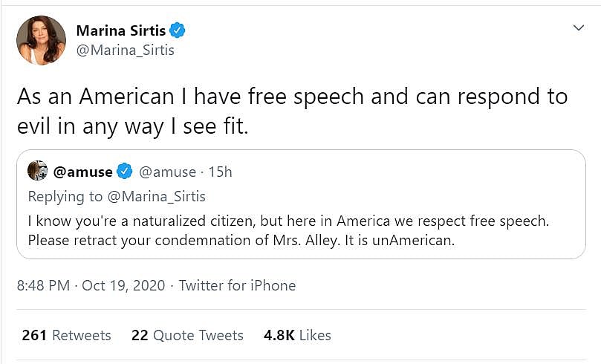The image size is (601, 364).
Task: Open the 8:48 PM tweet time
Action: click(x=47, y=286)
